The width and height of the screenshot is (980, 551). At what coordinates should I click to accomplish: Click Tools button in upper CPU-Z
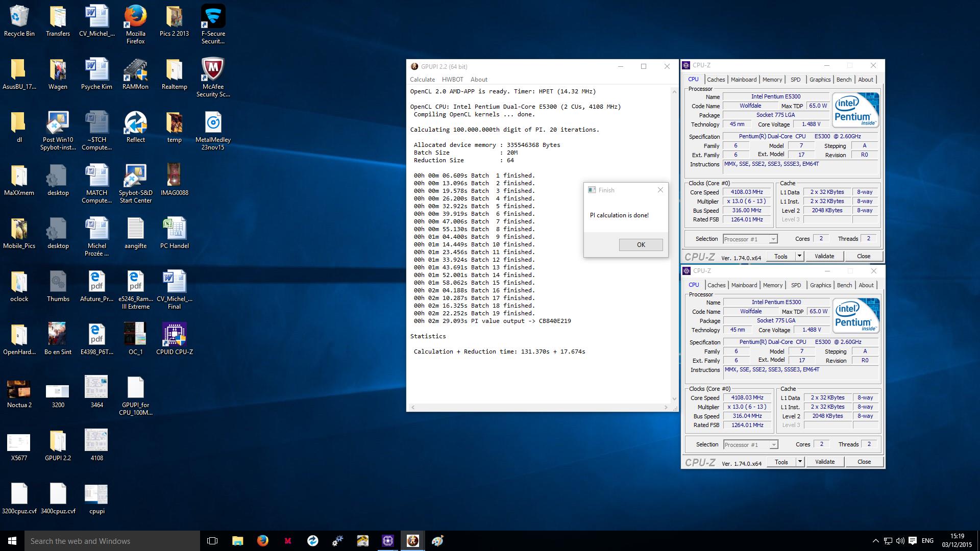(x=781, y=256)
